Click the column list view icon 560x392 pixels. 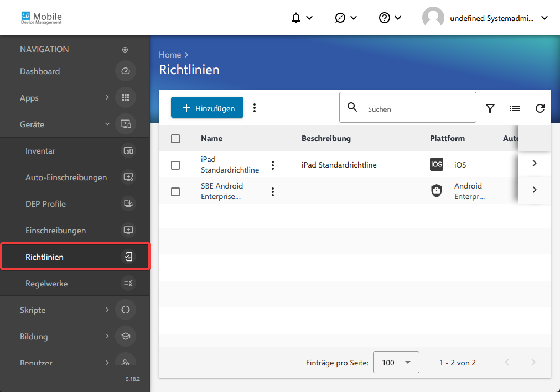click(x=515, y=108)
